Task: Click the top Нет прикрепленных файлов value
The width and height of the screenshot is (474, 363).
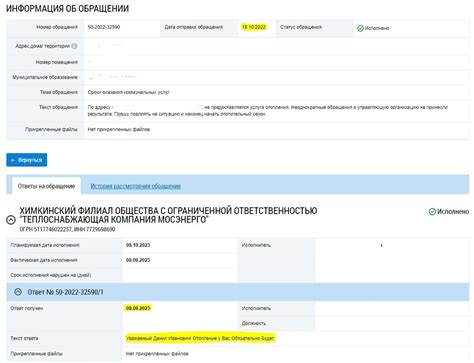Action: (x=119, y=129)
